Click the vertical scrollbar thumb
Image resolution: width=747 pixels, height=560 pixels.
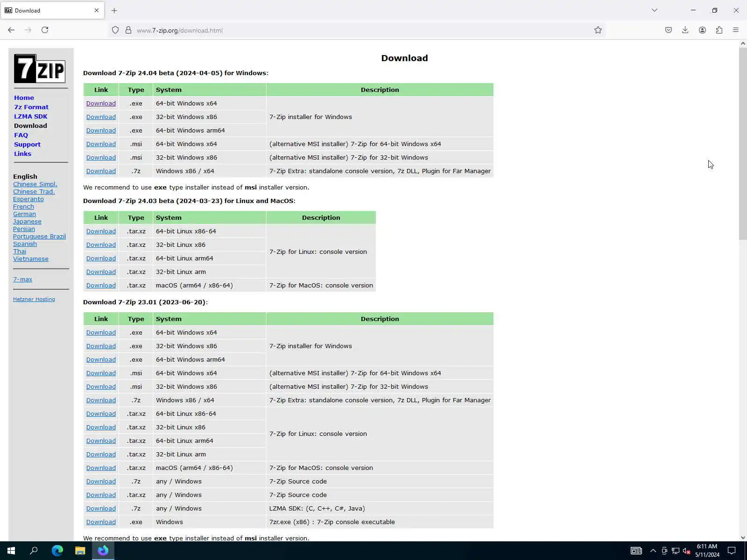(x=743, y=143)
